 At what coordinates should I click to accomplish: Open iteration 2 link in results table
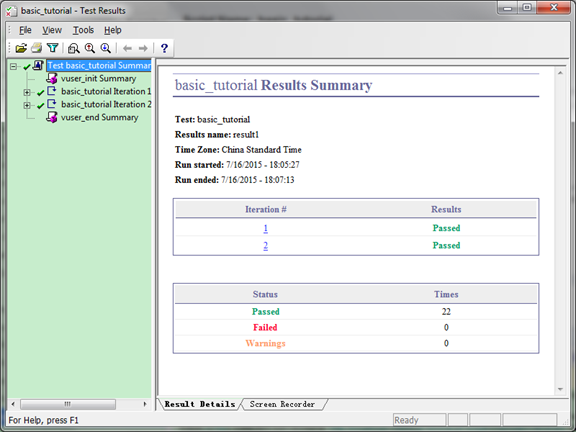[266, 245]
